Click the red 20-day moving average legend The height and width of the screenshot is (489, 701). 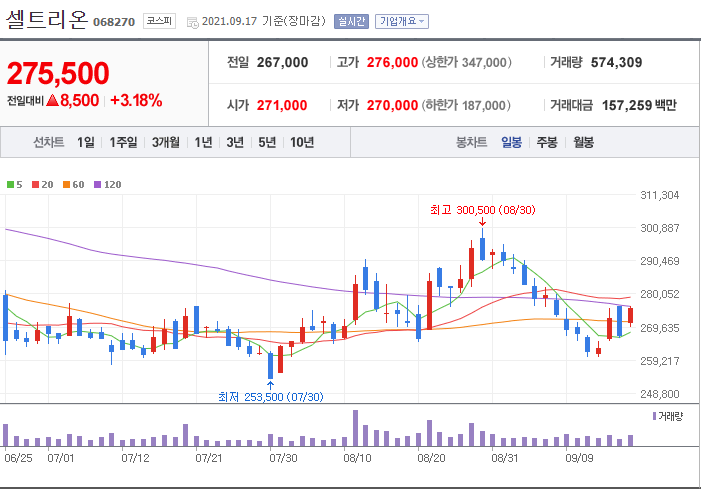click(43, 185)
